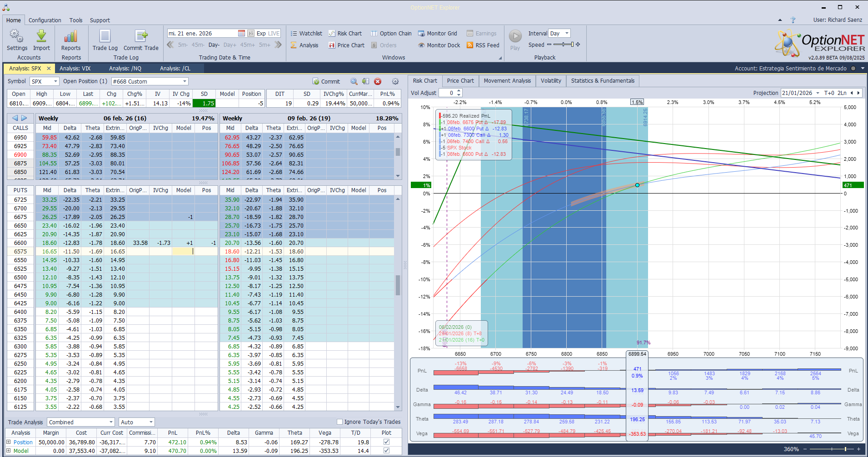The image size is (868, 457).
Task: Uncheck Plot checkbox for Model row
Action: pos(386,451)
